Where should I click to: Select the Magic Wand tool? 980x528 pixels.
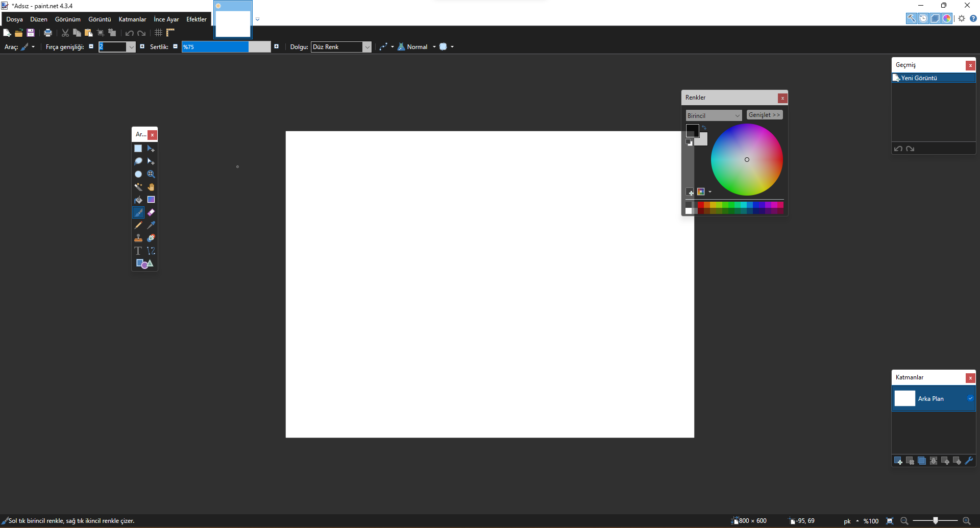click(138, 187)
